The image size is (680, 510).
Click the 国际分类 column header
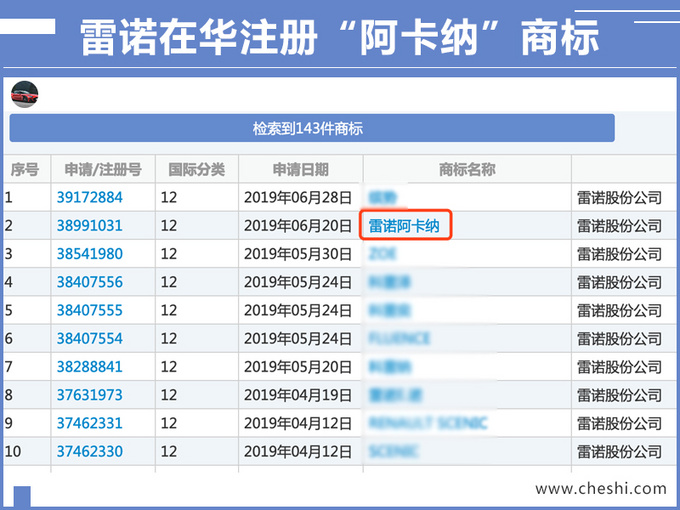tap(196, 169)
